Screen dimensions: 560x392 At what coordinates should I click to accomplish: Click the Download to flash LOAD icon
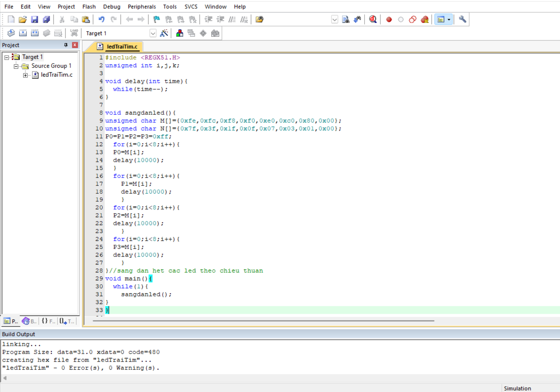(74, 33)
